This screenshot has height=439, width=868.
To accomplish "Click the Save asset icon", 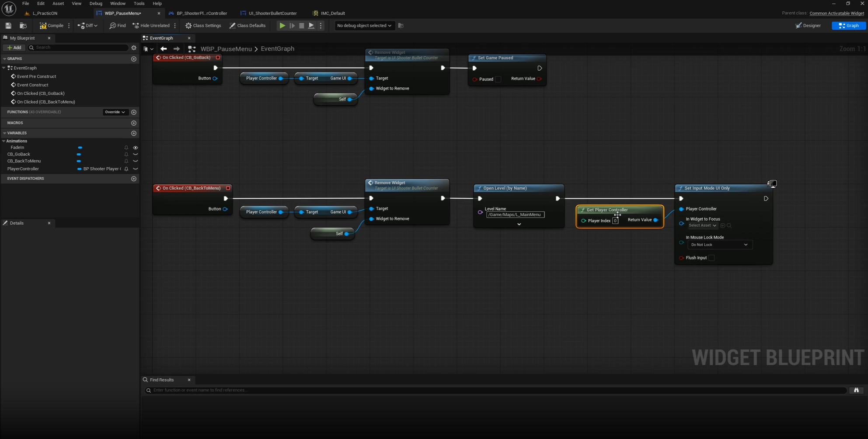I will pos(8,26).
